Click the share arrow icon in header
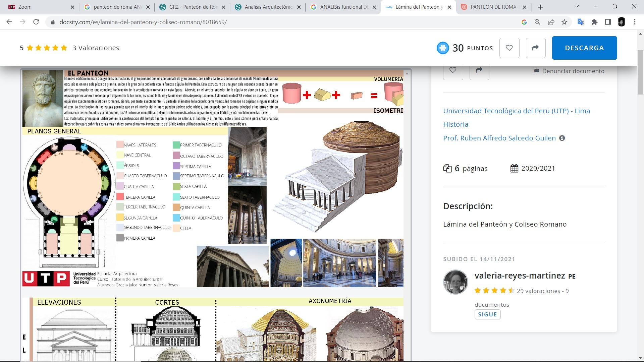 (535, 48)
